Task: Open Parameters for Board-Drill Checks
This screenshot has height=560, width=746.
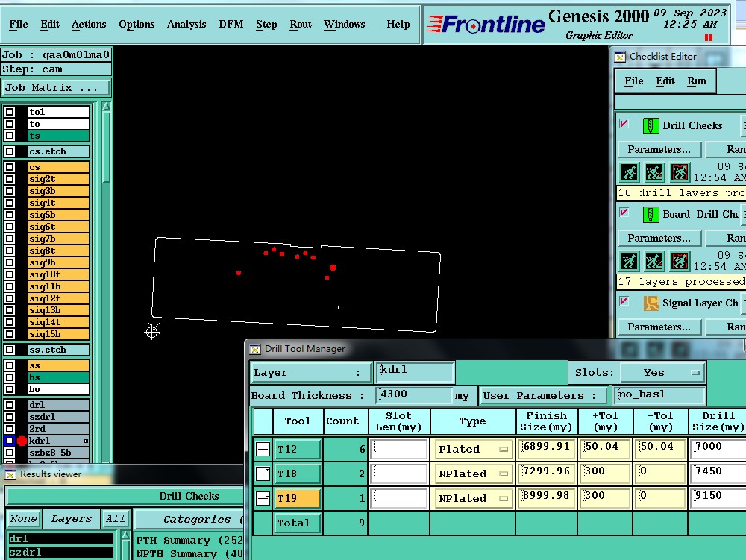Action: tap(659, 238)
